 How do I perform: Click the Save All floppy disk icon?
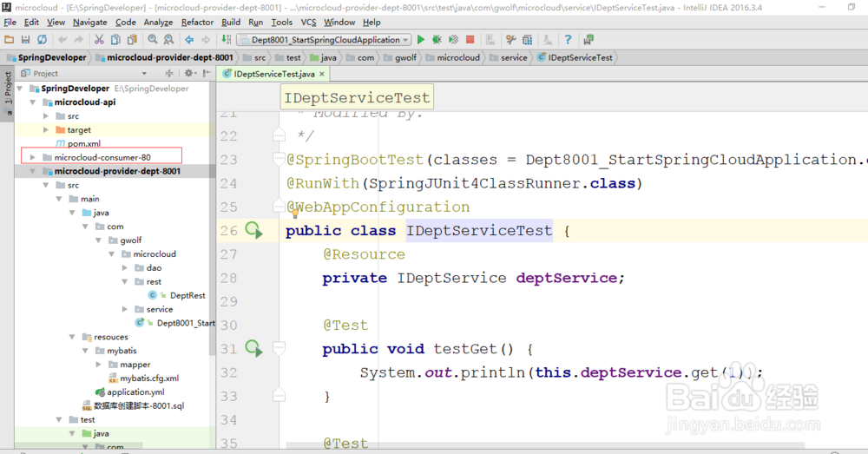[25, 40]
